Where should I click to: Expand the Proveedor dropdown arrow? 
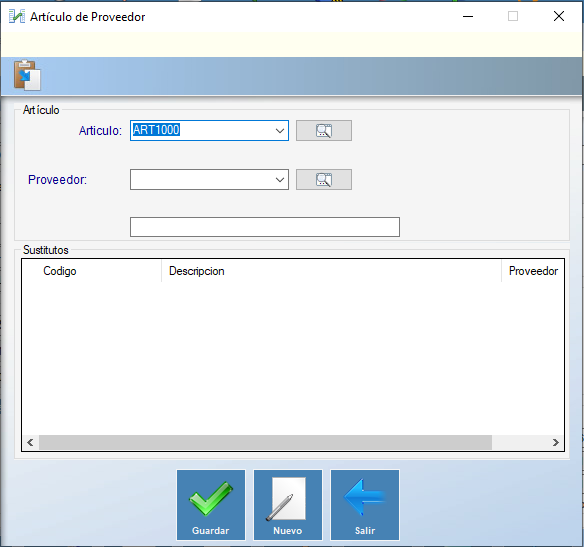point(280,180)
